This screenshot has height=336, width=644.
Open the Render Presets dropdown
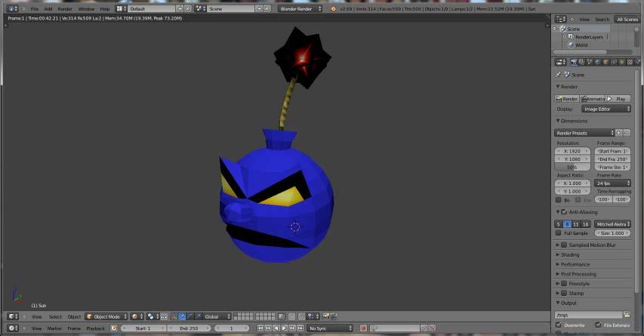584,133
